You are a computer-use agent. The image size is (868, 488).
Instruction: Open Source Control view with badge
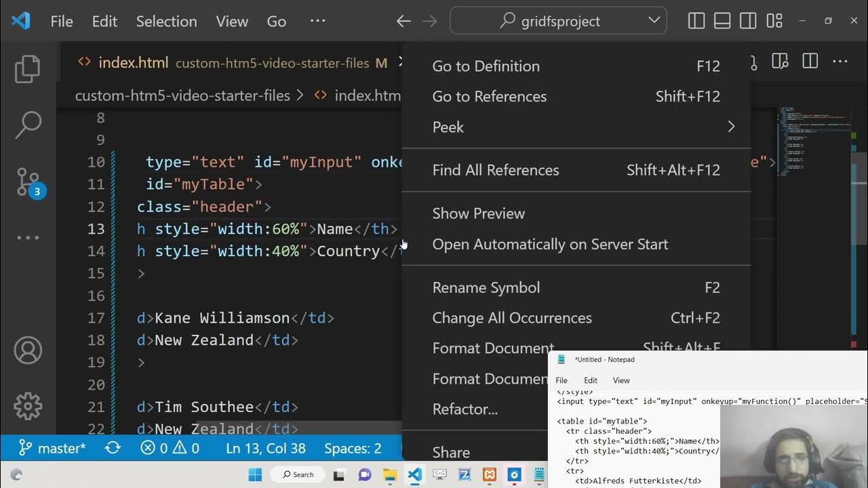point(28,182)
